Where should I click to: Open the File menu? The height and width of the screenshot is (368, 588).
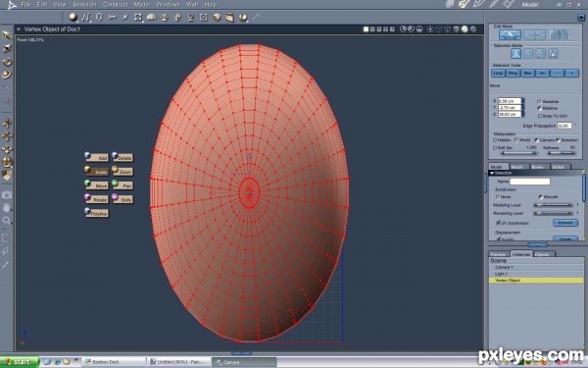[x=25, y=5]
